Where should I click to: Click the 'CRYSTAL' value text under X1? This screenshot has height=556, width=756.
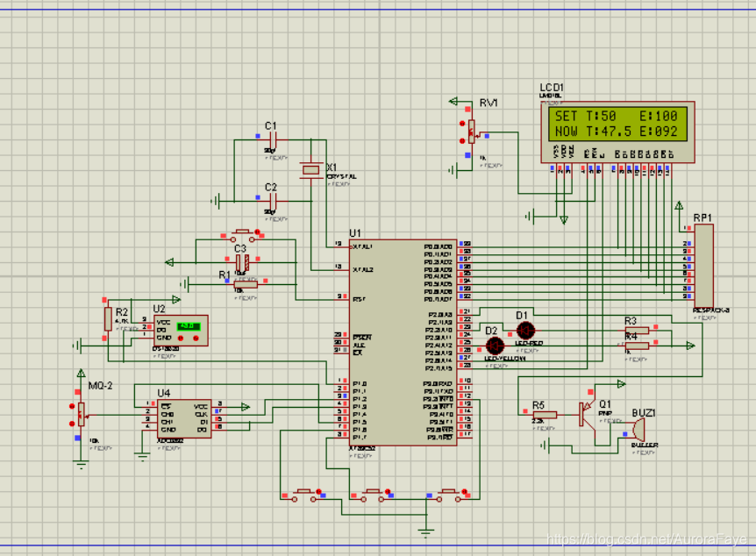pyautogui.click(x=342, y=176)
